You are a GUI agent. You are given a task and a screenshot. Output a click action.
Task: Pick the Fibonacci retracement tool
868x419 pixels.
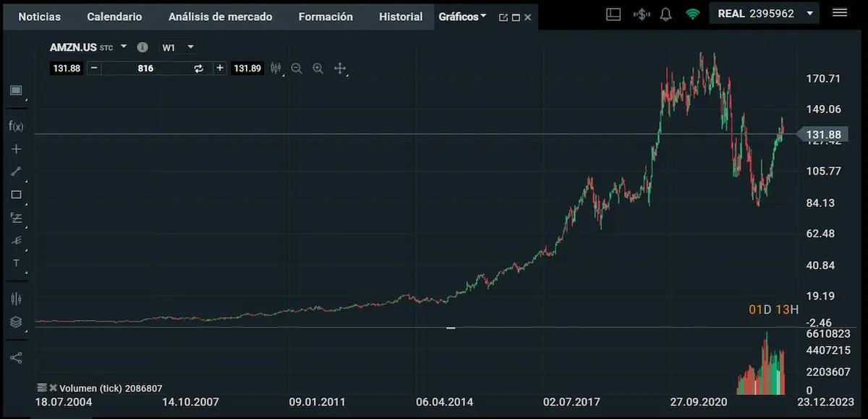tap(16, 217)
